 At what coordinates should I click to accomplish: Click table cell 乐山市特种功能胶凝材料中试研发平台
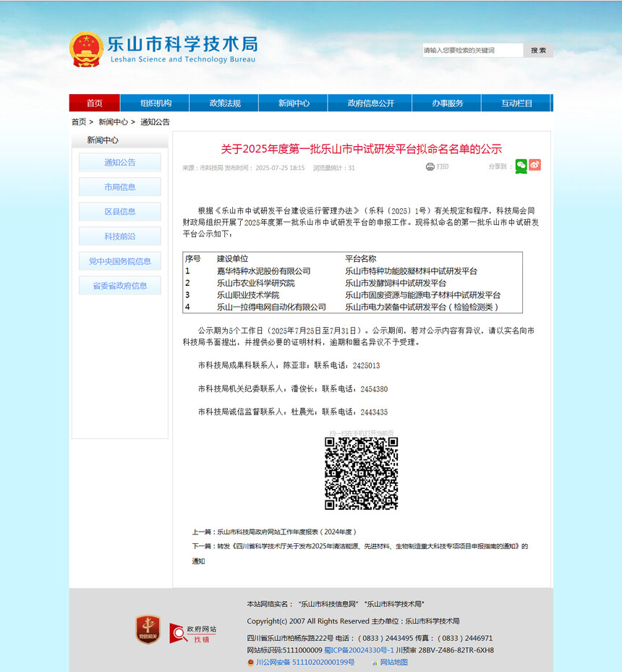(x=412, y=271)
